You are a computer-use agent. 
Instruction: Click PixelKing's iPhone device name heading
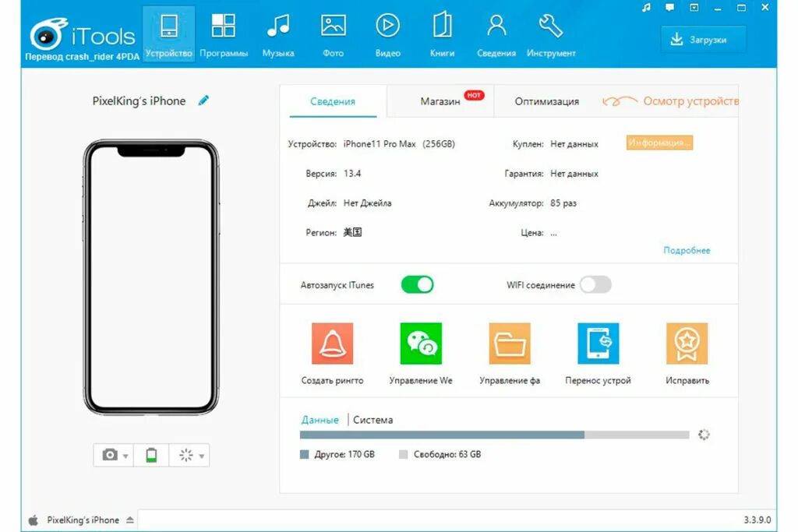(x=139, y=100)
